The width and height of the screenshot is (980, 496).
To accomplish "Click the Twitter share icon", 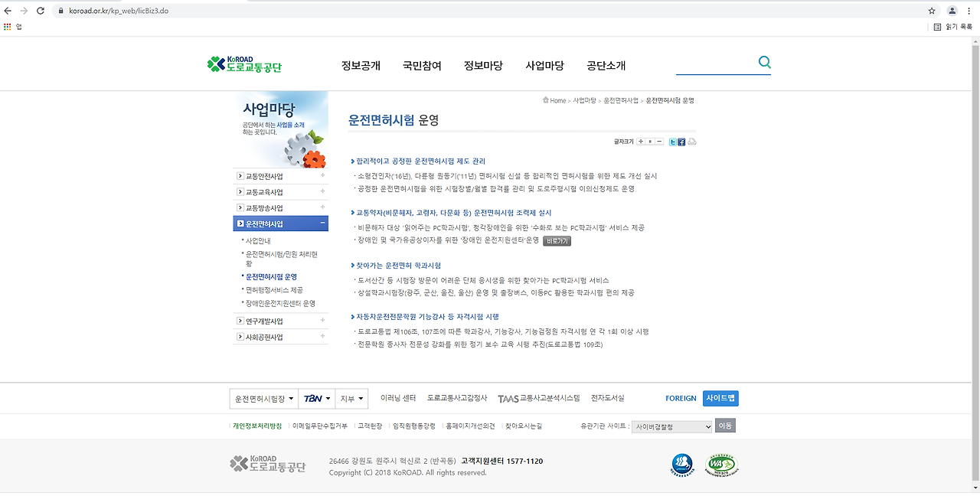I will tap(673, 142).
